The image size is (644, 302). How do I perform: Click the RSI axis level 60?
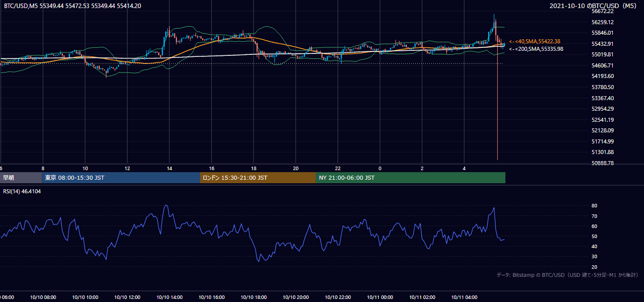click(x=594, y=226)
